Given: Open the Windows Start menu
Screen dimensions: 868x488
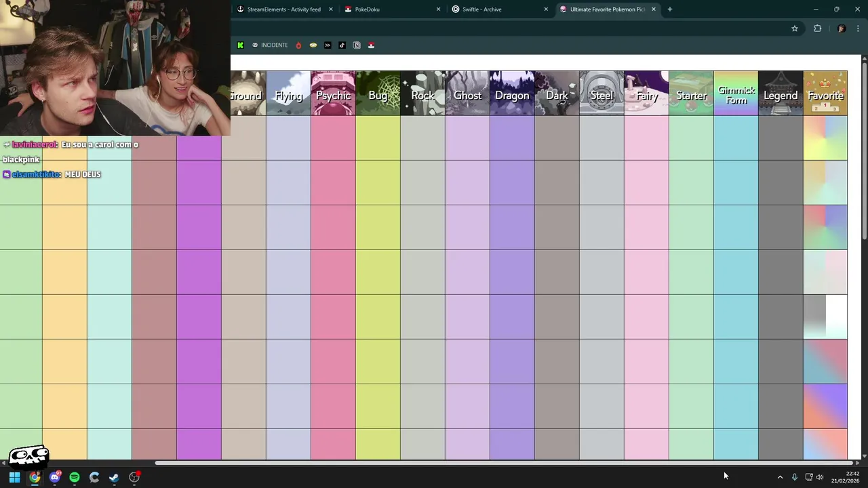Looking at the screenshot, I should click(x=14, y=477).
